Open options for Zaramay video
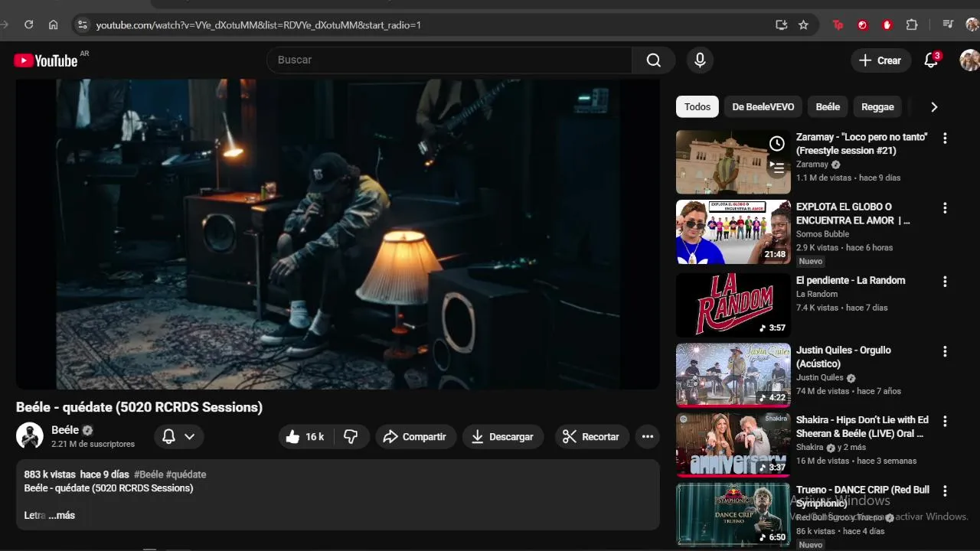 pyautogui.click(x=945, y=139)
